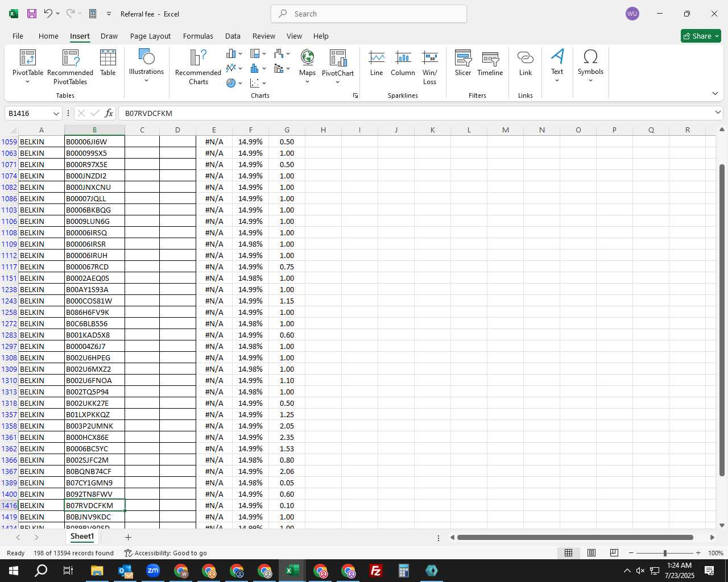Expand the Undo history dropdown

pyautogui.click(x=57, y=14)
